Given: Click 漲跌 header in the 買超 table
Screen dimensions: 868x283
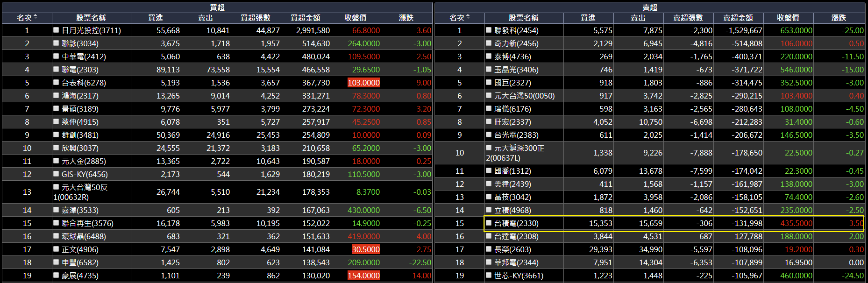Looking at the screenshot, I should pyautogui.click(x=406, y=18).
